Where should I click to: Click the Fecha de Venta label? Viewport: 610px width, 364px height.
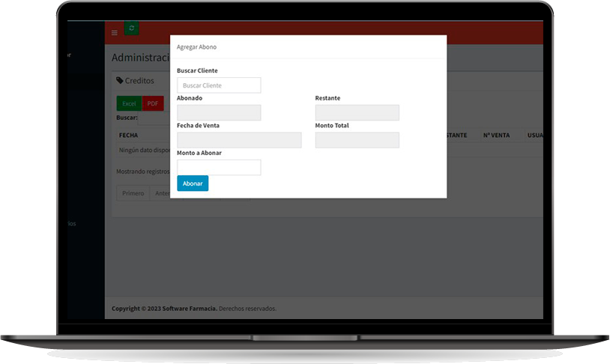click(x=198, y=125)
